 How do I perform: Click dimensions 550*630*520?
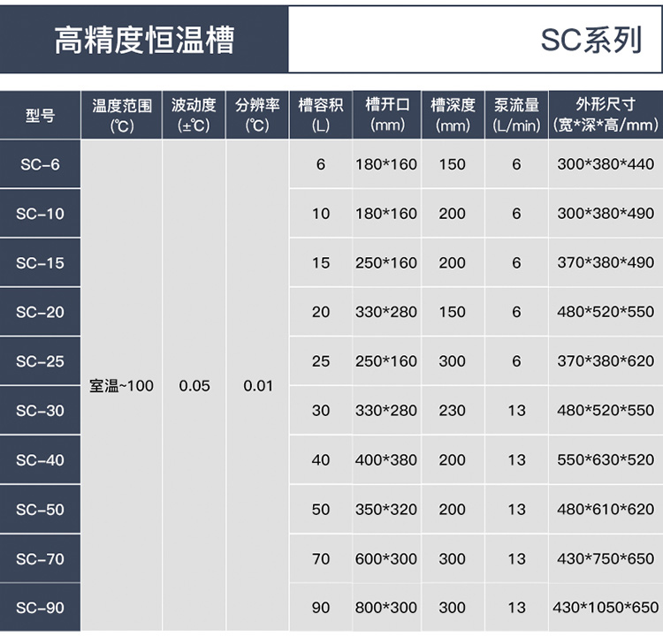tap(606, 459)
